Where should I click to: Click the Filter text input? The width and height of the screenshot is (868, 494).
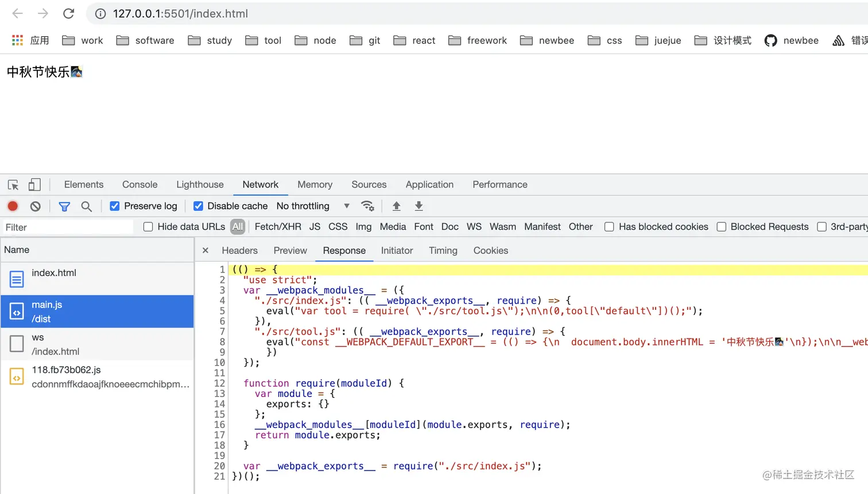pos(68,227)
